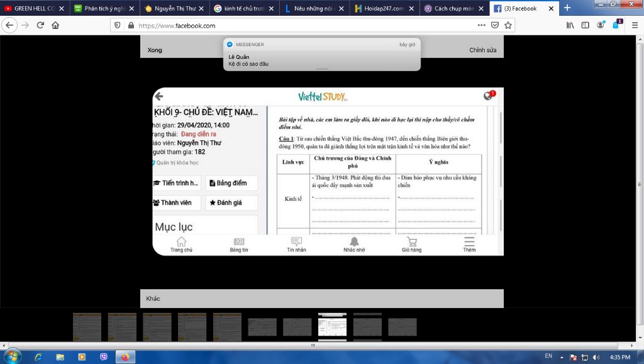Open the tracking protection shield icon
Screen dimensions: 644x364
click(x=118, y=25)
